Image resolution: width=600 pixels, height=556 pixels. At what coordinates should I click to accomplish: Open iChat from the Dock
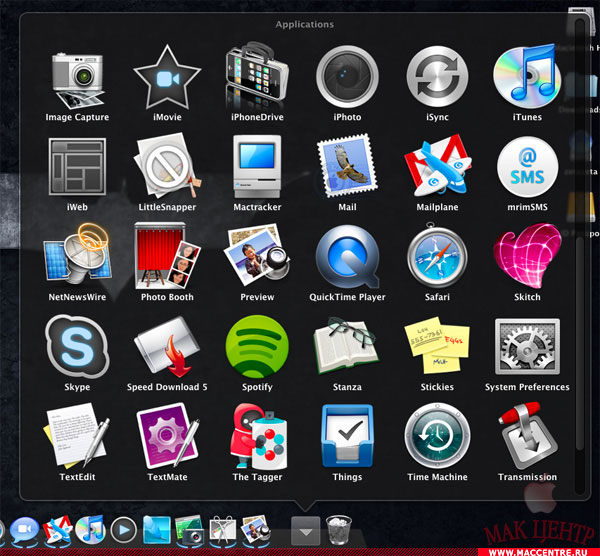click(24, 530)
